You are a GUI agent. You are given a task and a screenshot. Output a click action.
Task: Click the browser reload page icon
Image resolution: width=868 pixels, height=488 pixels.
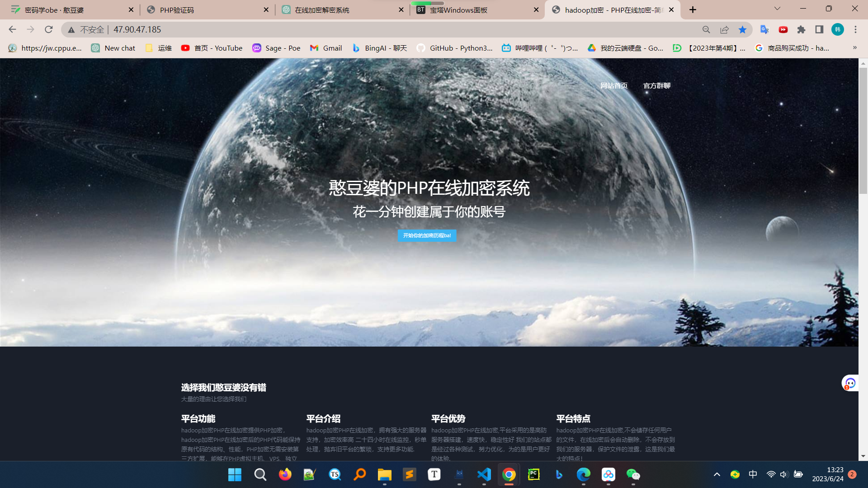tap(49, 29)
